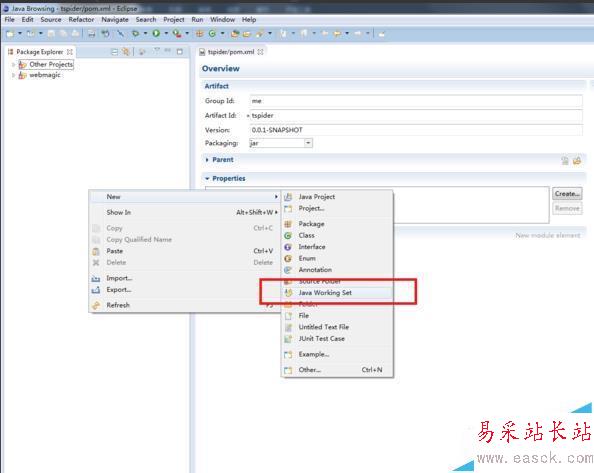Switch to the Package Explorer tab

coord(40,52)
